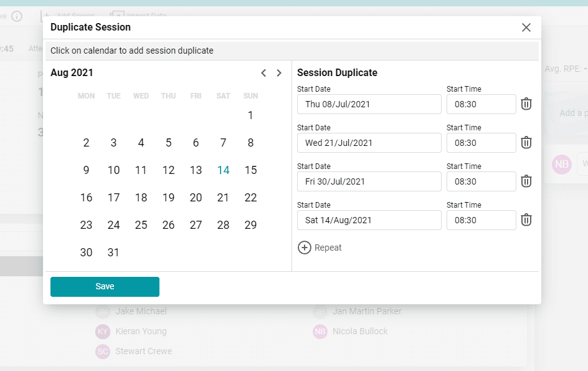Select August 7 on the calendar
Viewport: 588px width, 371px height.
(223, 143)
